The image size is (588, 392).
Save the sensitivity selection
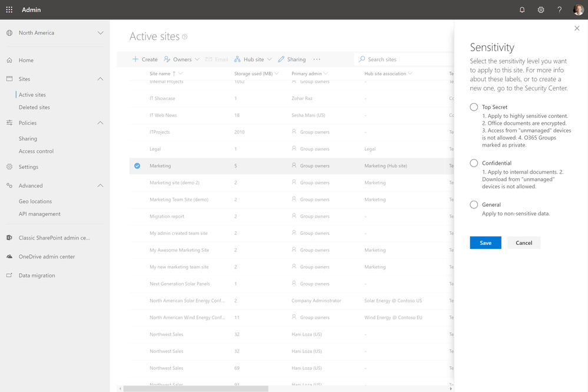tap(485, 242)
